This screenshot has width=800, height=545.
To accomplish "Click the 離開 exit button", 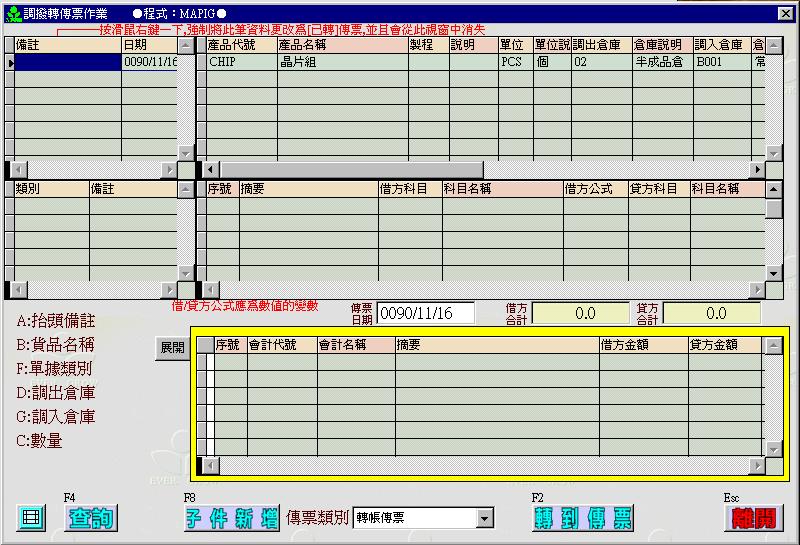I will tap(753, 518).
